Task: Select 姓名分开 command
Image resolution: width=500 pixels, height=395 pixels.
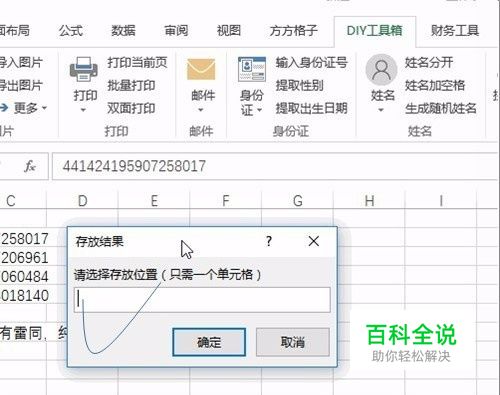Action: coord(429,62)
